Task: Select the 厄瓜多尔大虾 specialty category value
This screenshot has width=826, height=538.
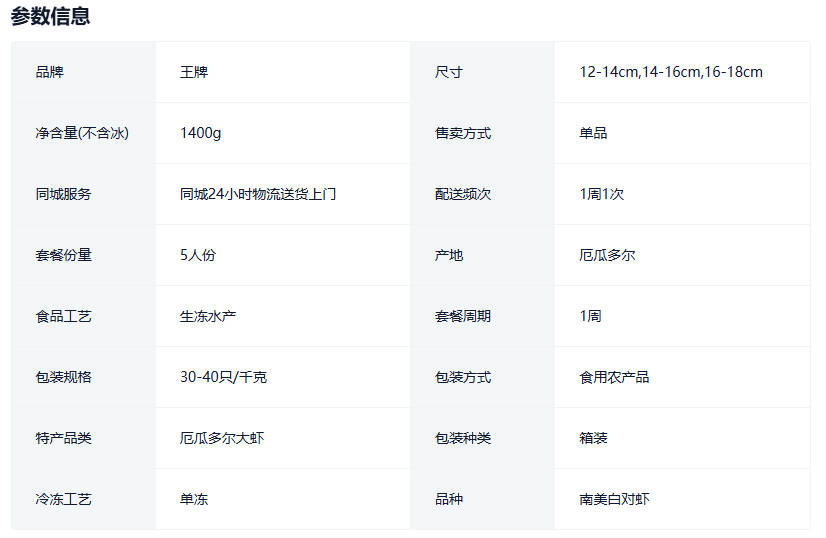Action: tap(222, 438)
